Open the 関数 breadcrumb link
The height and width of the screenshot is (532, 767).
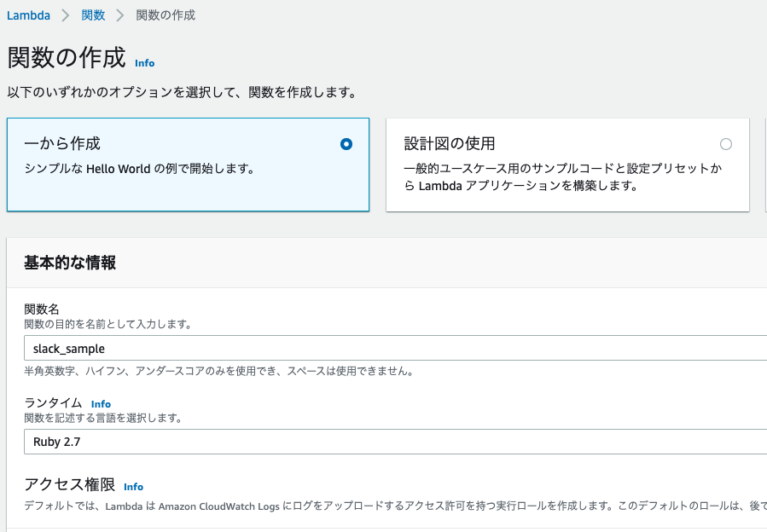pos(92,14)
